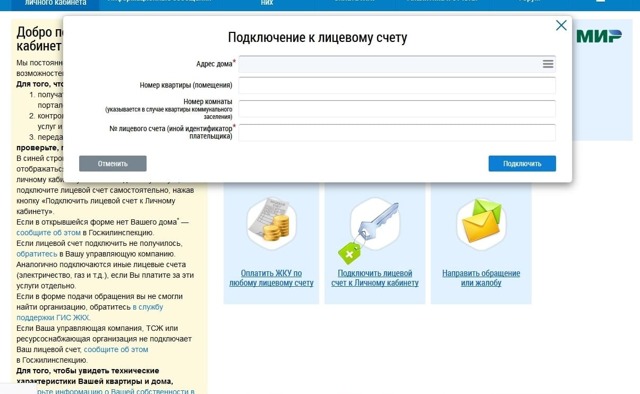The image size is (640, 394).
Task: Click the coins and bill payment icon
Action: click(272, 223)
